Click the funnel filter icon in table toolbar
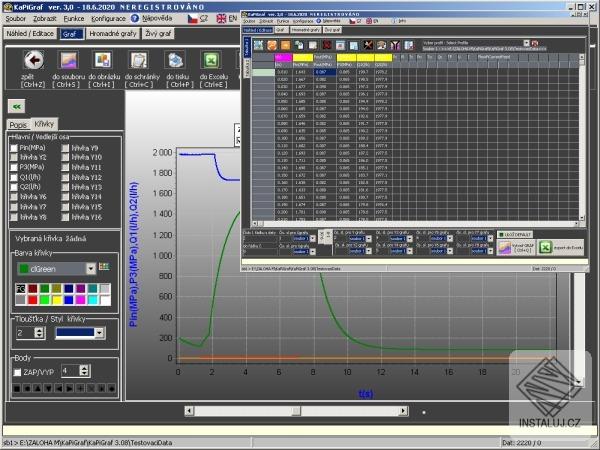 pos(395,45)
